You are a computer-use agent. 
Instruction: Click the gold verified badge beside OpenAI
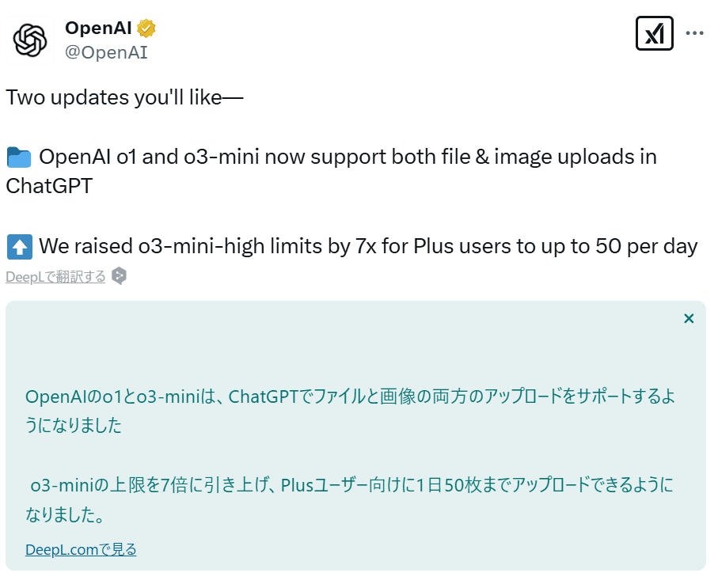pos(144,27)
